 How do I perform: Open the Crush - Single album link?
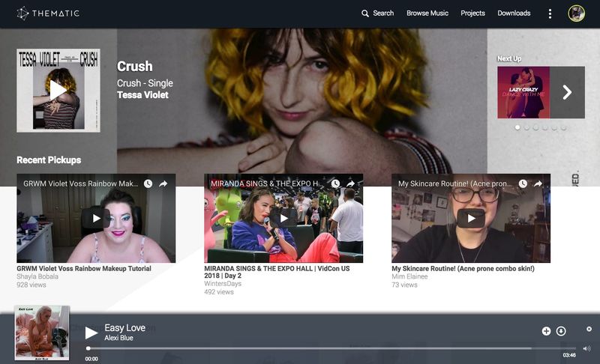click(x=145, y=83)
